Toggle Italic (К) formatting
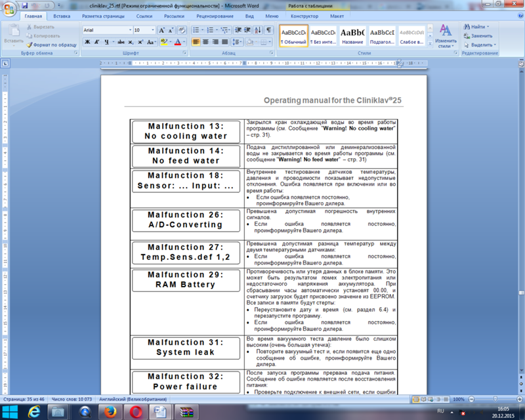Image resolution: width=525 pixels, height=420 pixels. tap(96, 42)
